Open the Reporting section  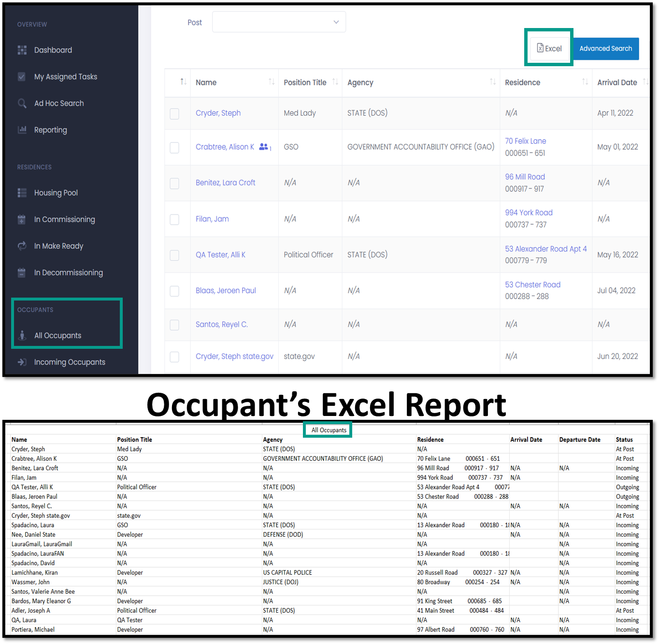click(x=51, y=129)
